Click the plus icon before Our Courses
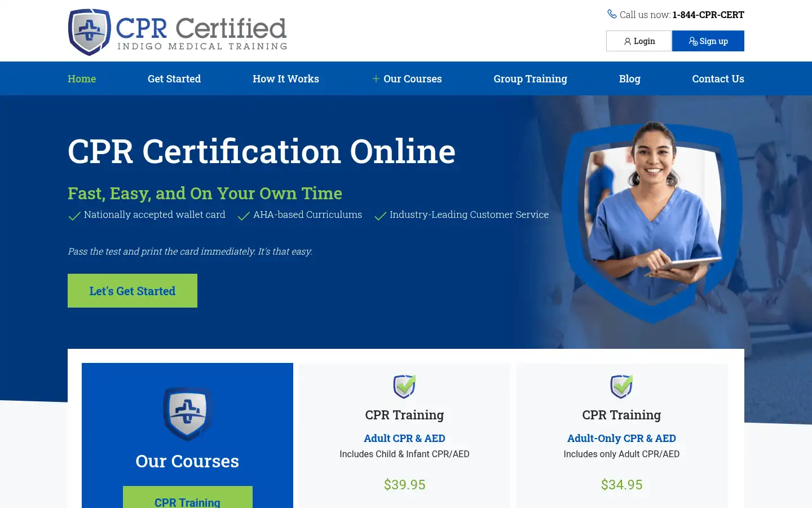The width and height of the screenshot is (812, 508). (x=376, y=79)
